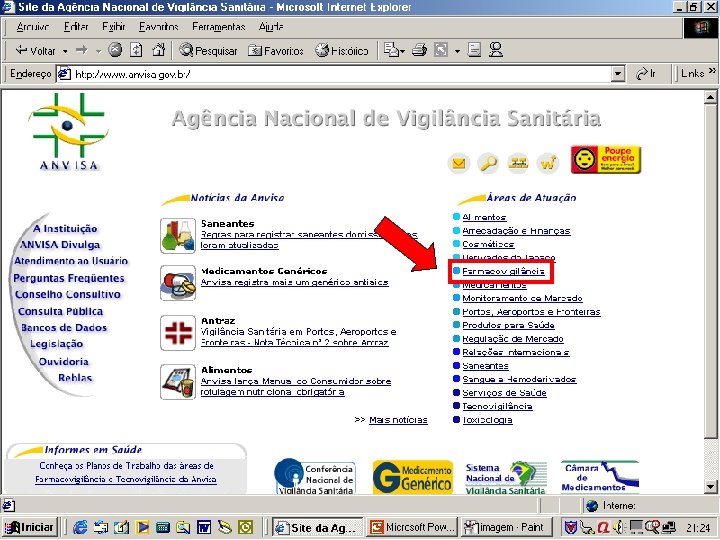Viewport: 720px width, 540px height.
Task: Launch Word from quick launch bar
Action: tap(204, 527)
